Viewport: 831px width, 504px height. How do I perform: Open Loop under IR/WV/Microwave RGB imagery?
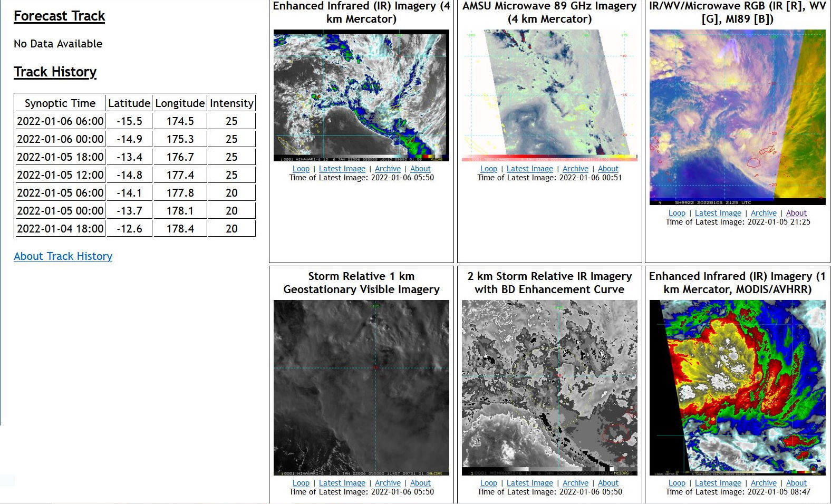pos(677,213)
